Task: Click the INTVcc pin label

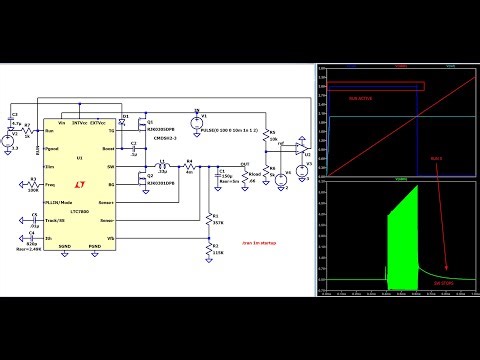Action: (80, 123)
